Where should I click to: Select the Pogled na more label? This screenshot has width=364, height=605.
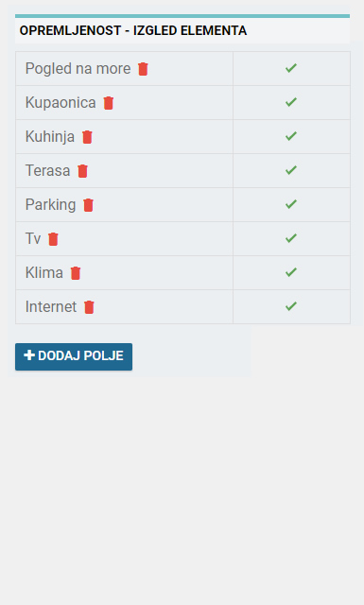tap(78, 69)
